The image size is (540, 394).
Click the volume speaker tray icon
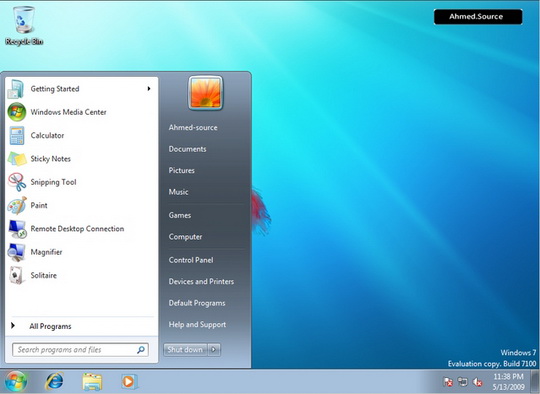477,382
